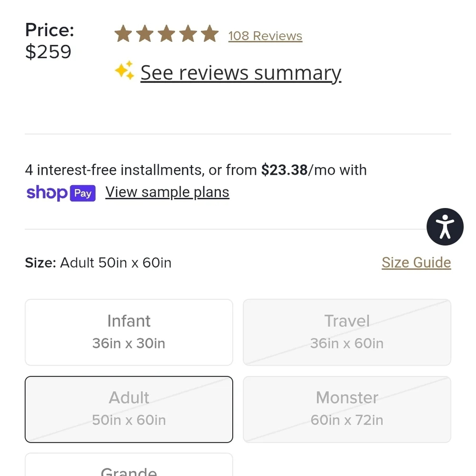
Task: Choose the Grande size option
Action: coord(129,465)
